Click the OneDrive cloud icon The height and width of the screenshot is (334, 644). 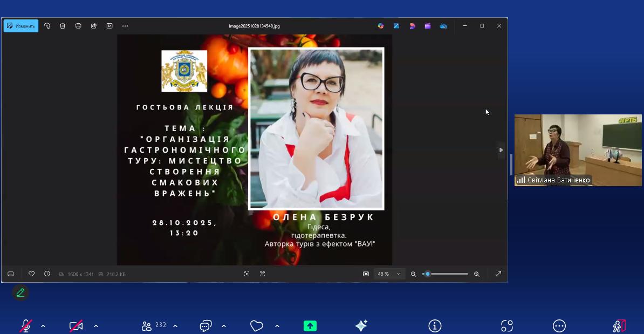pyautogui.click(x=443, y=26)
